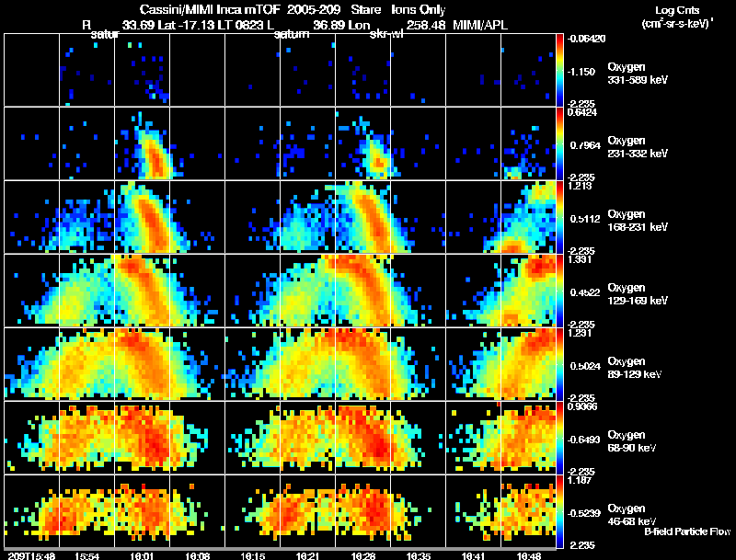Screen dimensions: 736x560
Task: Click the 'B-field Particle Flow' caption
Action: coord(687,531)
